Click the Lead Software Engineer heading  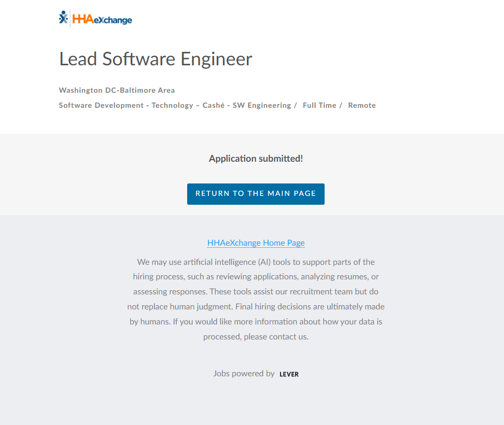point(156,59)
